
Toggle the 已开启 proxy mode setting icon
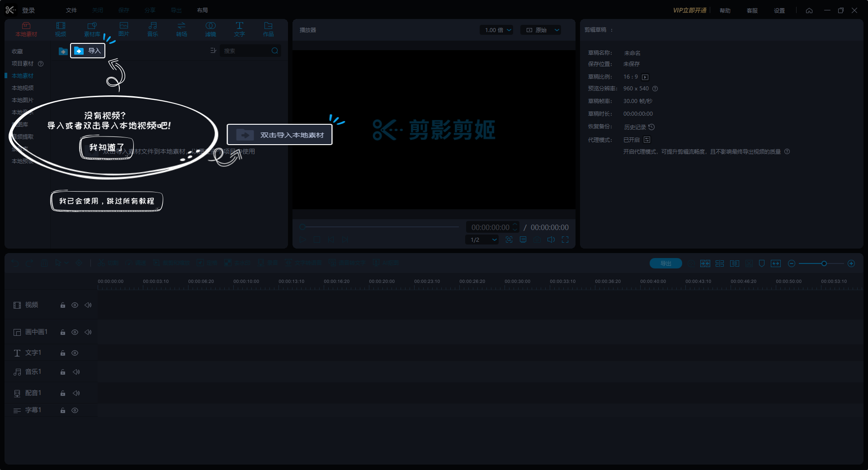tap(647, 140)
